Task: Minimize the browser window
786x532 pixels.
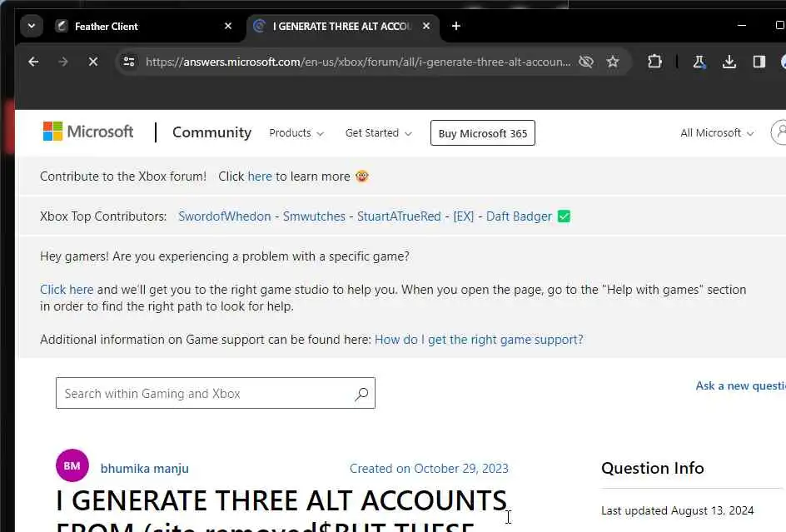Action: (742, 25)
